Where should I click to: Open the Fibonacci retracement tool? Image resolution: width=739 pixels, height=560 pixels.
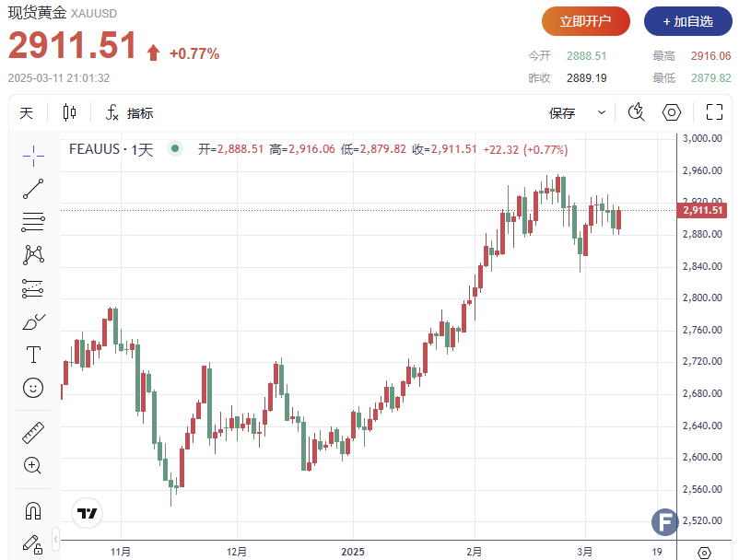point(33,223)
